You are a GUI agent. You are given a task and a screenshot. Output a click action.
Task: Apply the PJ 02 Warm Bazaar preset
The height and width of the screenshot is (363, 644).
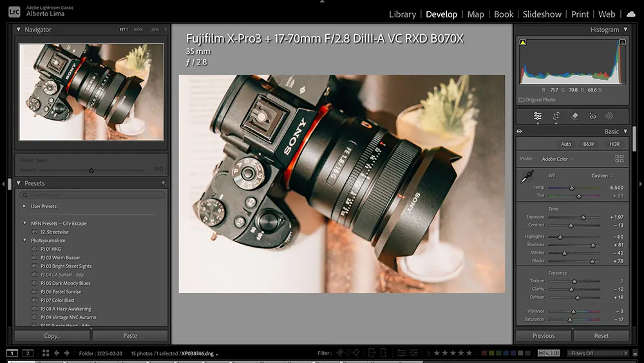pos(61,257)
